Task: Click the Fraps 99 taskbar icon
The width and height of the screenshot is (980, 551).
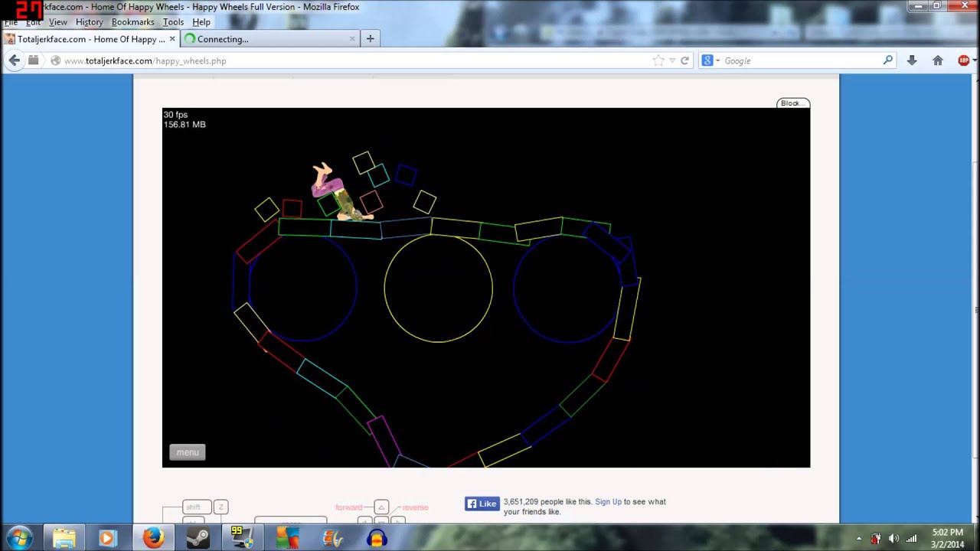Action: pyautogui.click(x=242, y=538)
